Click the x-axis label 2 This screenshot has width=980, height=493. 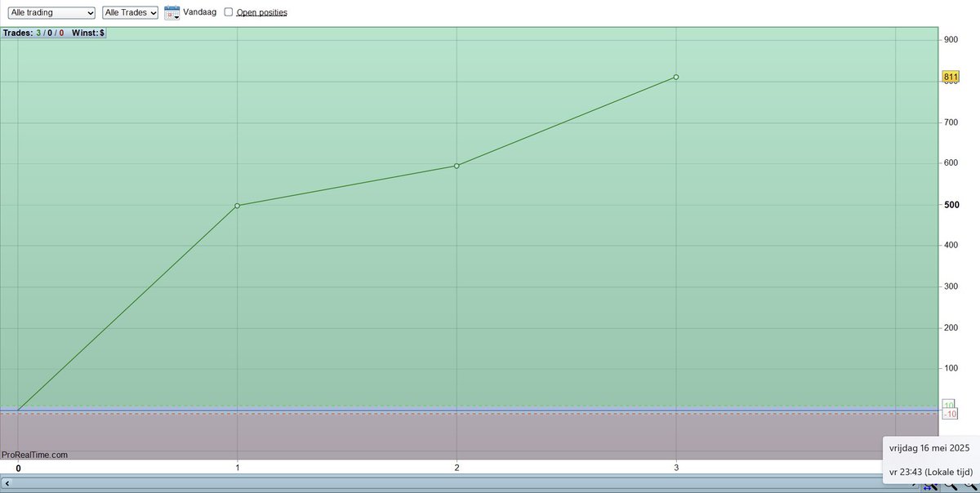[457, 468]
